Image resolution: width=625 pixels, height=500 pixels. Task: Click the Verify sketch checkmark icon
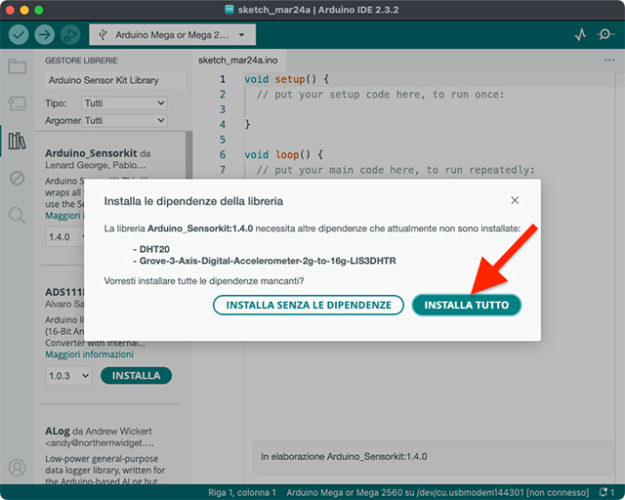[19, 34]
